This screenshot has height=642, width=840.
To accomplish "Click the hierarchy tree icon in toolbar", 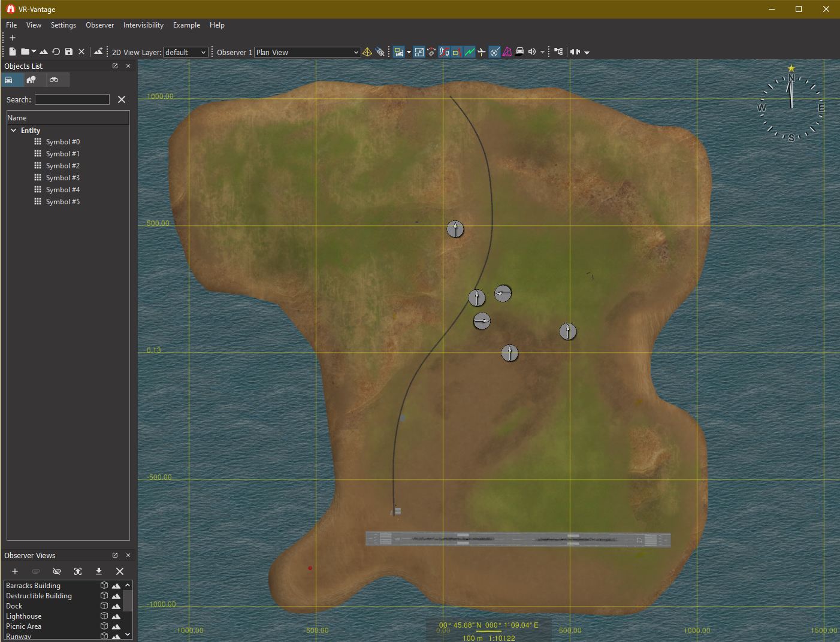I will [558, 52].
